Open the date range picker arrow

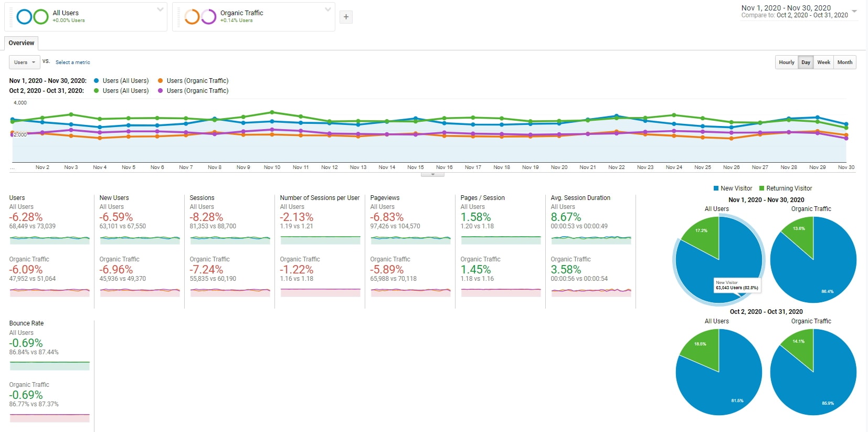tap(854, 11)
